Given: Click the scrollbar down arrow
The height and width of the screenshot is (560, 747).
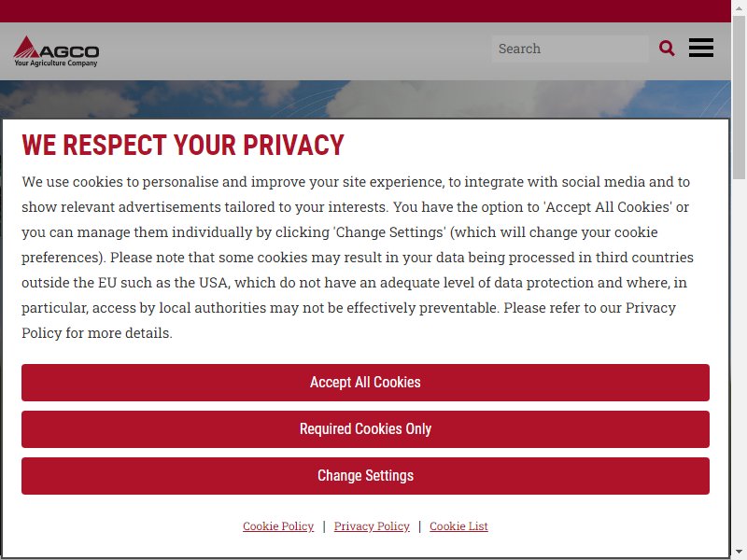Looking at the screenshot, I should [x=739, y=552].
